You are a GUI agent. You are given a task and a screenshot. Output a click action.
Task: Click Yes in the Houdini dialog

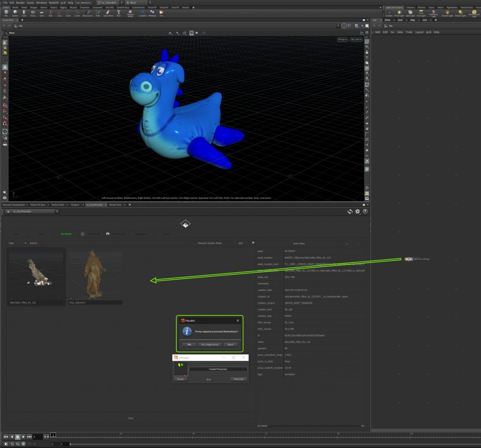click(x=189, y=344)
